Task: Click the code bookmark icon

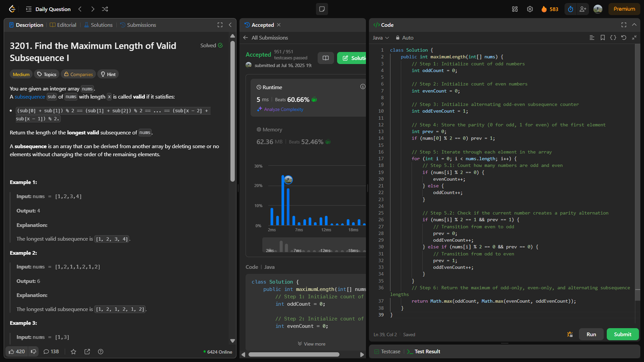Action: (603, 38)
